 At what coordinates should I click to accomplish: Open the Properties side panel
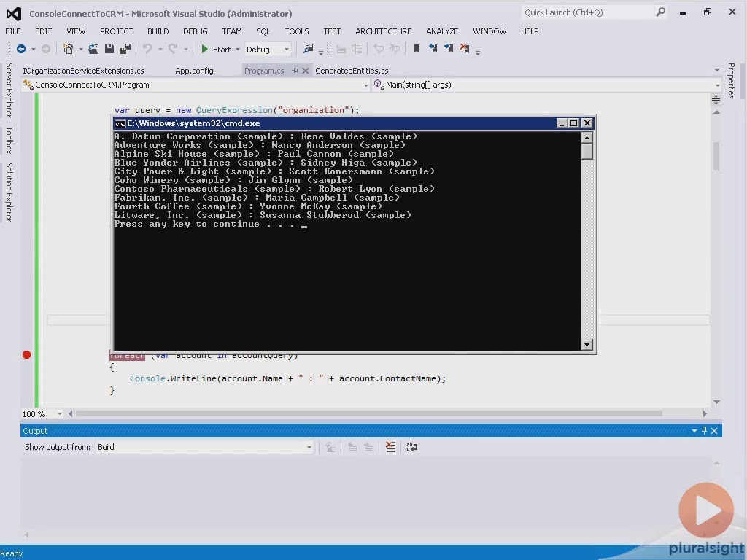point(731,80)
